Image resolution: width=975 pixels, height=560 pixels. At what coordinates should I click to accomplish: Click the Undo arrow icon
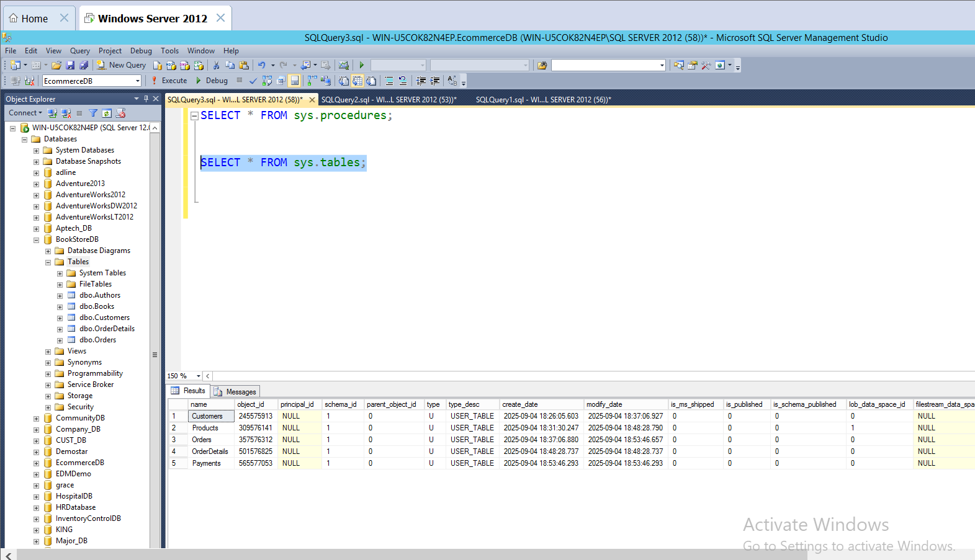262,65
